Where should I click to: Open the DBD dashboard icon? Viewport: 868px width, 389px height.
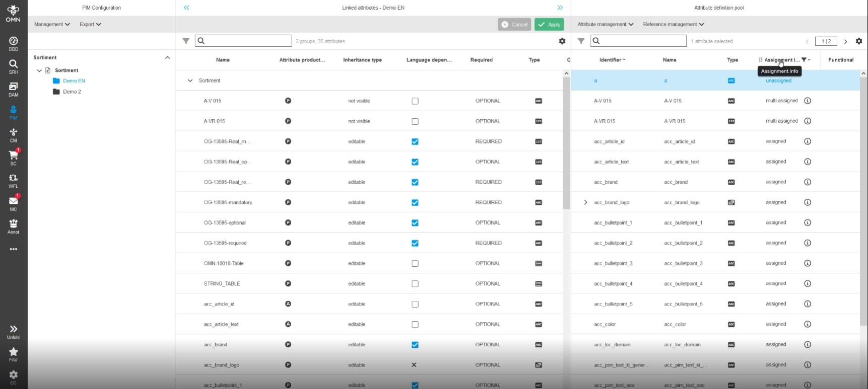point(13,43)
